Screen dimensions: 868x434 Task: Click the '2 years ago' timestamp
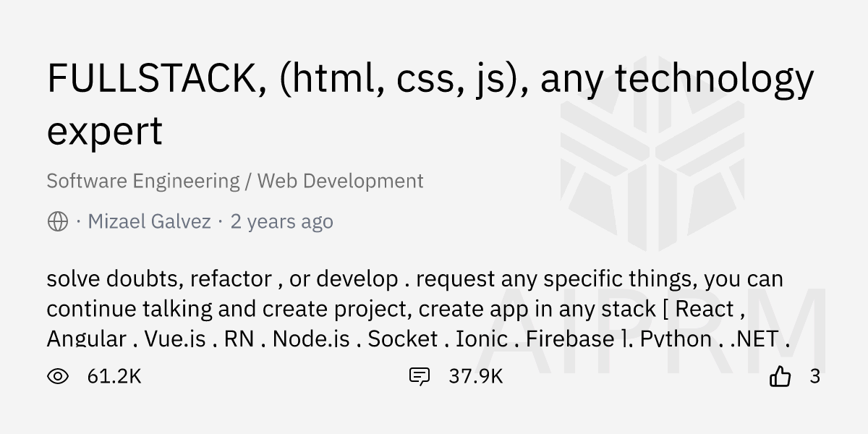pos(281,221)
